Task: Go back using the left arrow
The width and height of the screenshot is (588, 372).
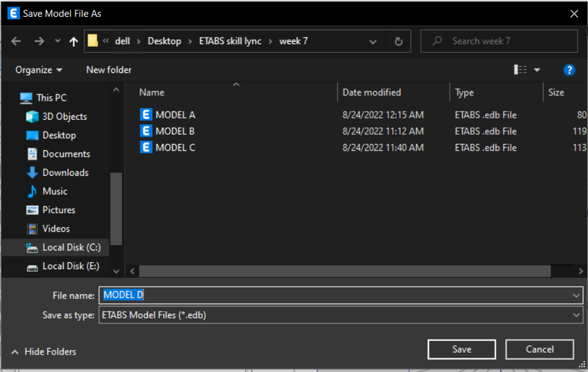Action: pyautogui.click(x=15, y=41)
